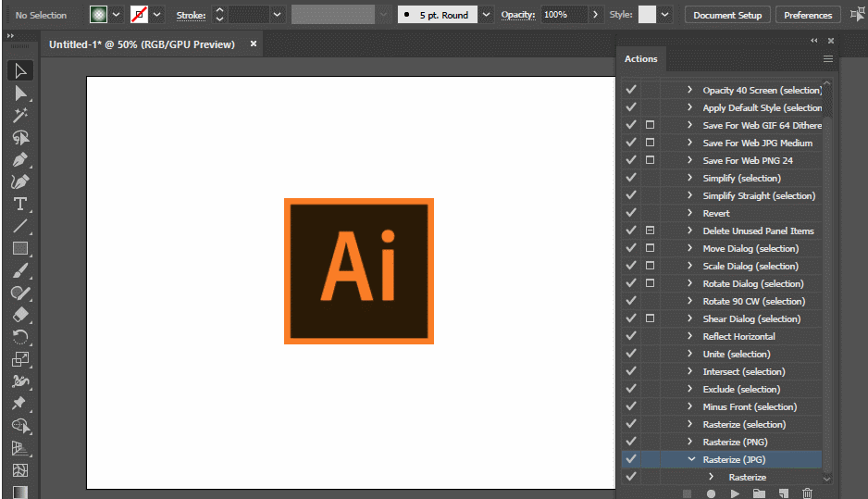Viewport: 868px width, 499px height.
Task: Collapse the Actions panel with double arrows
Action: tap(813, 41)
